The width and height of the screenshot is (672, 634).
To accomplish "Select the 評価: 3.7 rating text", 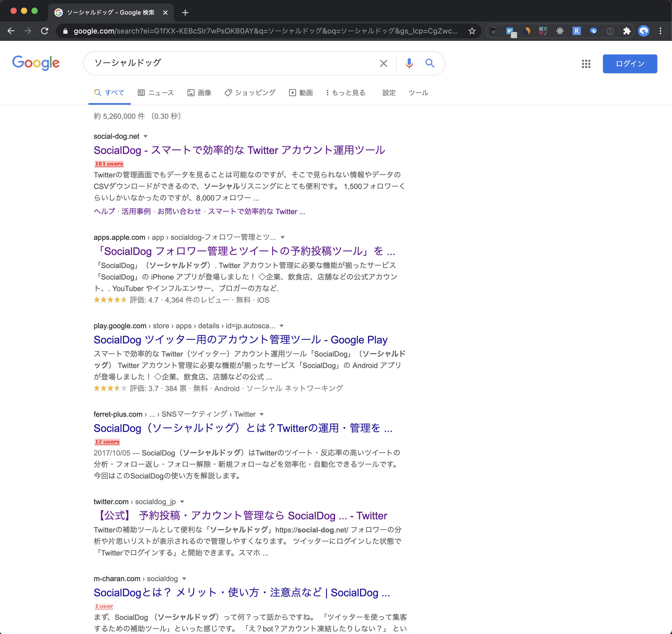I will (x=144, y=388).
